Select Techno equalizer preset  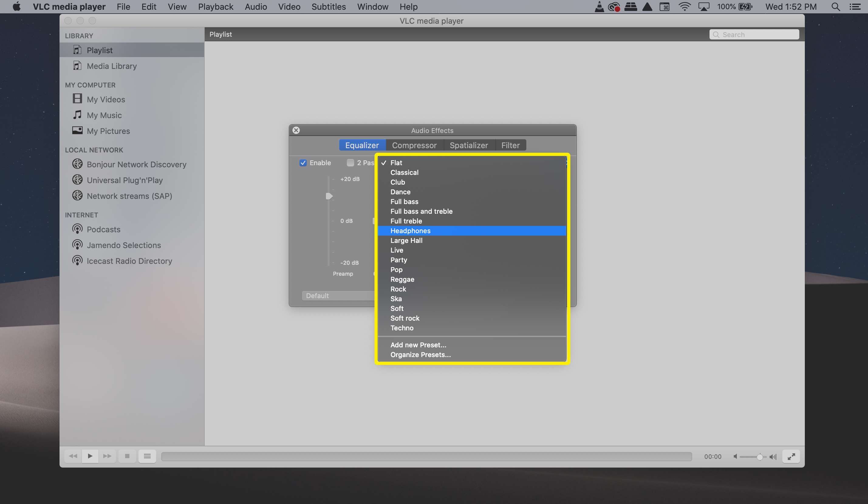(402, 328)
